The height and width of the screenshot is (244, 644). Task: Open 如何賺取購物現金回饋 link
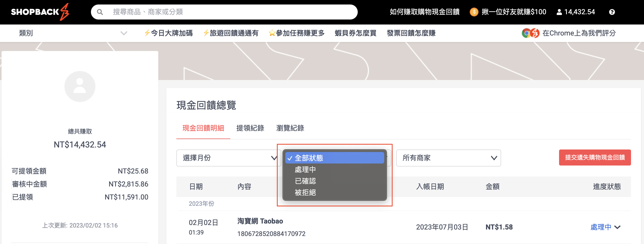424,12
